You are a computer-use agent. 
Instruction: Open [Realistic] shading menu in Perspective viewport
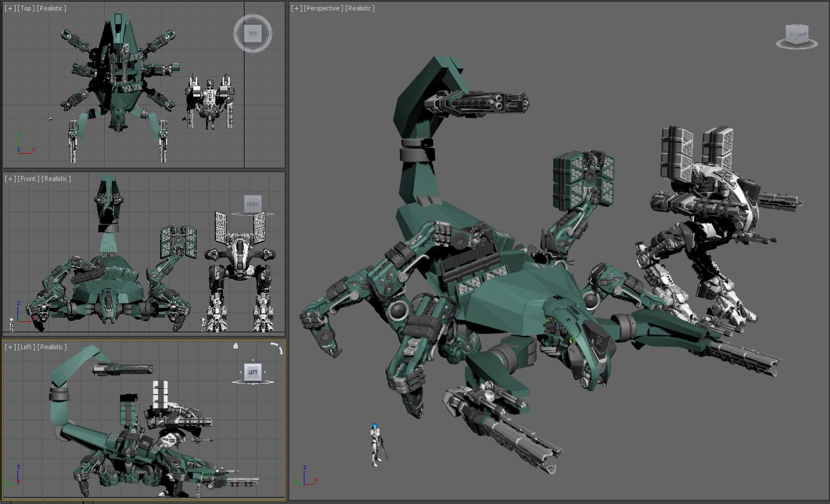(360, 8)
